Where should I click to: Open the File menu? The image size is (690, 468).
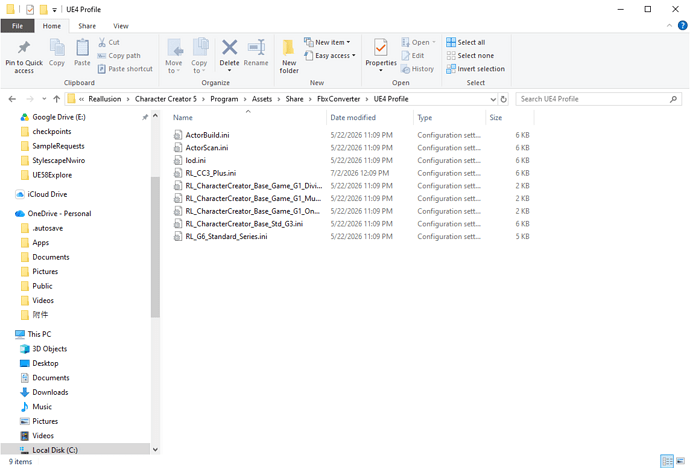18,26
